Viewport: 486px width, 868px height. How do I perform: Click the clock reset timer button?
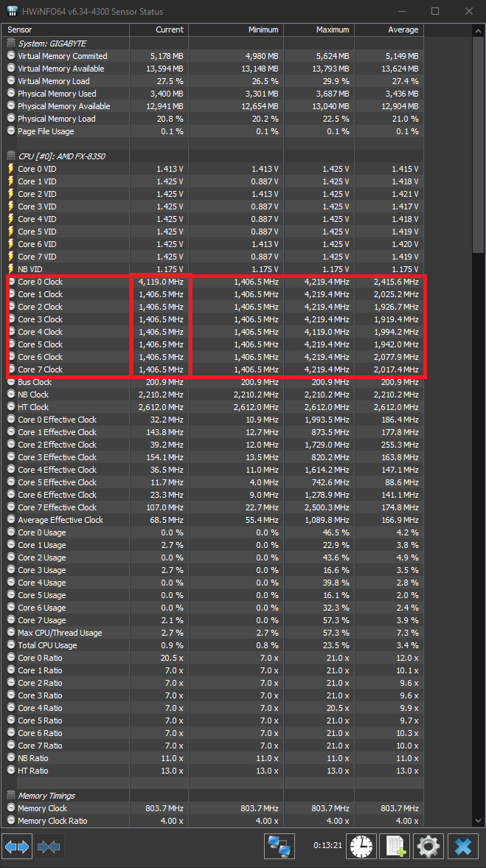(361, 847)
